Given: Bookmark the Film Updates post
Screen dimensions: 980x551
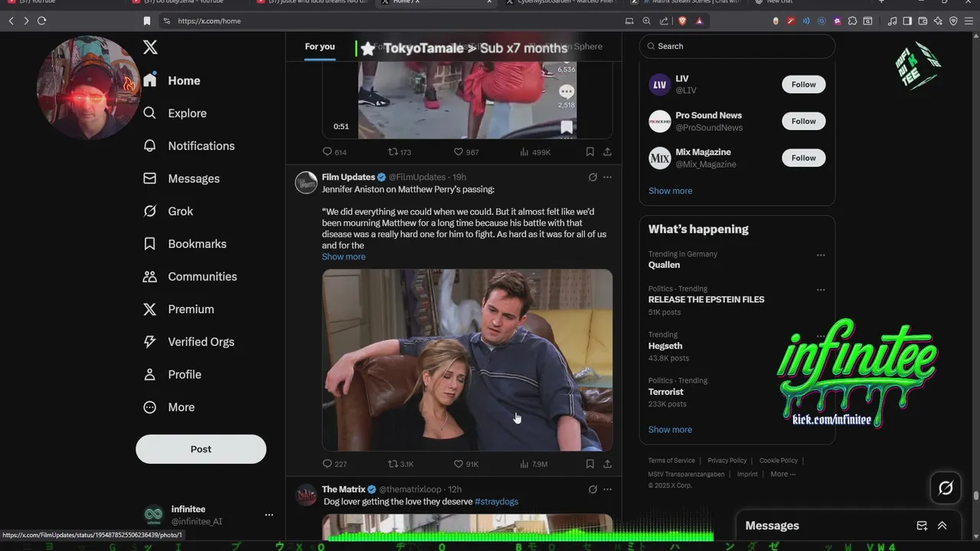Looking at the screenshot, I should [590, 464].
